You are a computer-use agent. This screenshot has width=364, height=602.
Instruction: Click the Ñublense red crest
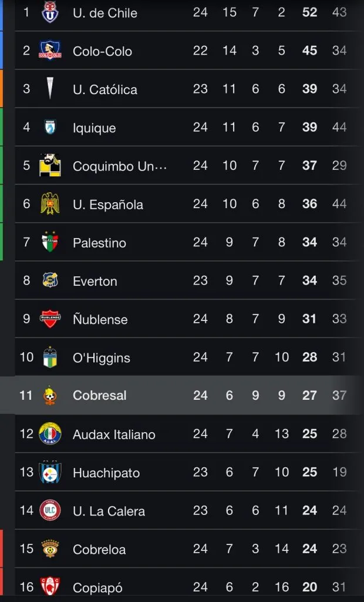tap(51, 319)
